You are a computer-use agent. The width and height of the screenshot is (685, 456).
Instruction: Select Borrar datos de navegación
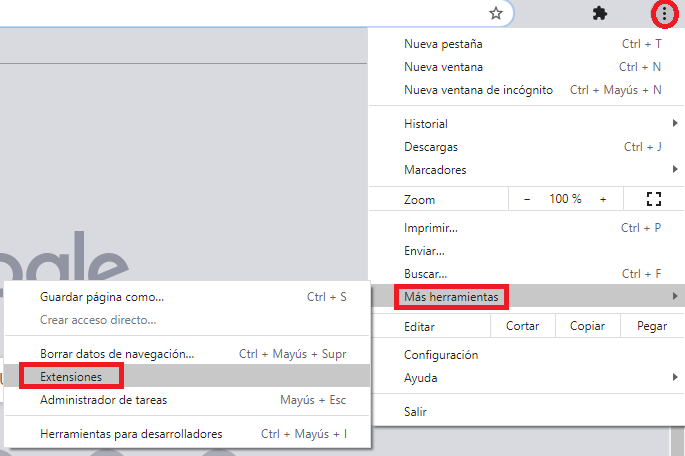point(117,354)
